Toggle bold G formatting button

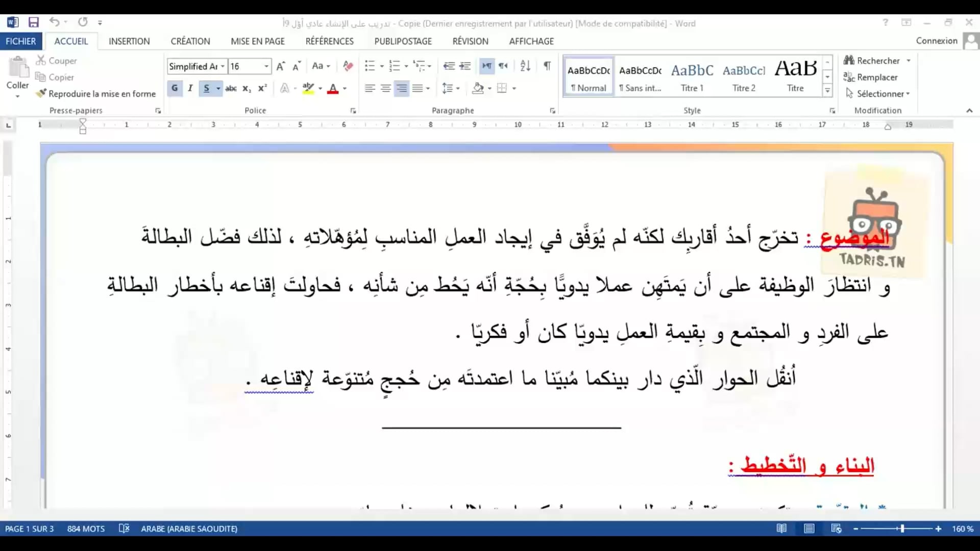click(175, 88)
